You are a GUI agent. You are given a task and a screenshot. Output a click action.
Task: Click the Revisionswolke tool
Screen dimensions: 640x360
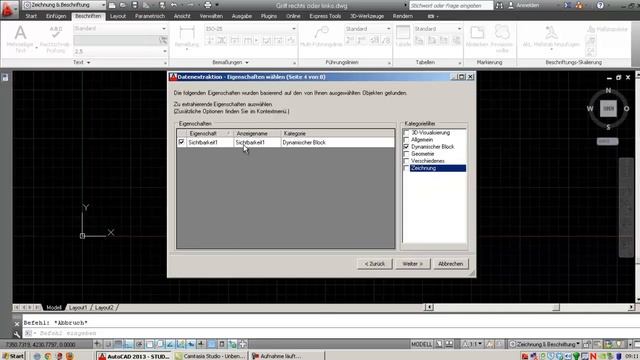502,38
